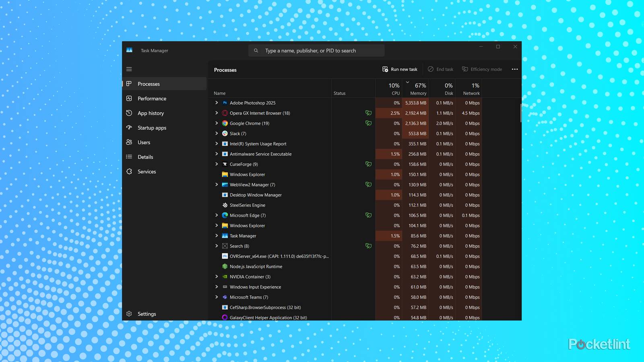Toggle the navigation sidebar open
Screen dimensions: 644x362
(129, 69)
